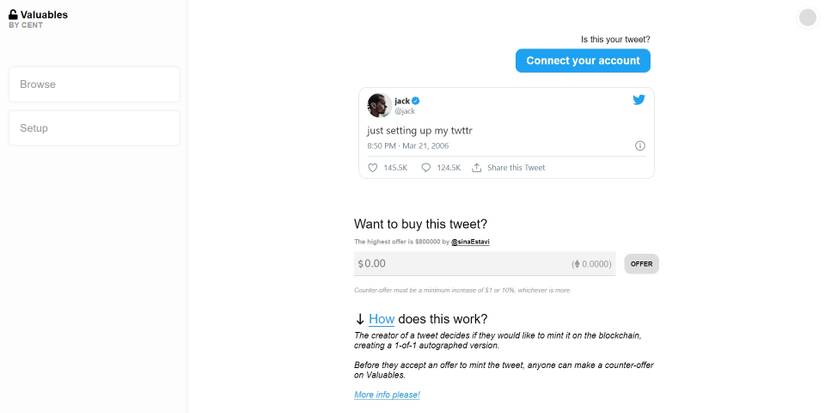
Task: Click the gray user profile avatar circle
Action: (x=808, y=17)
